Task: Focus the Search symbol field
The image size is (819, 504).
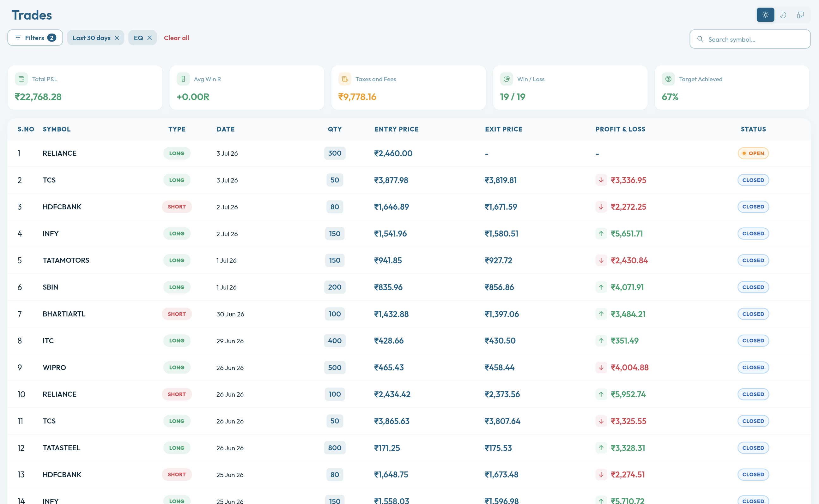Action: point(750,39)
